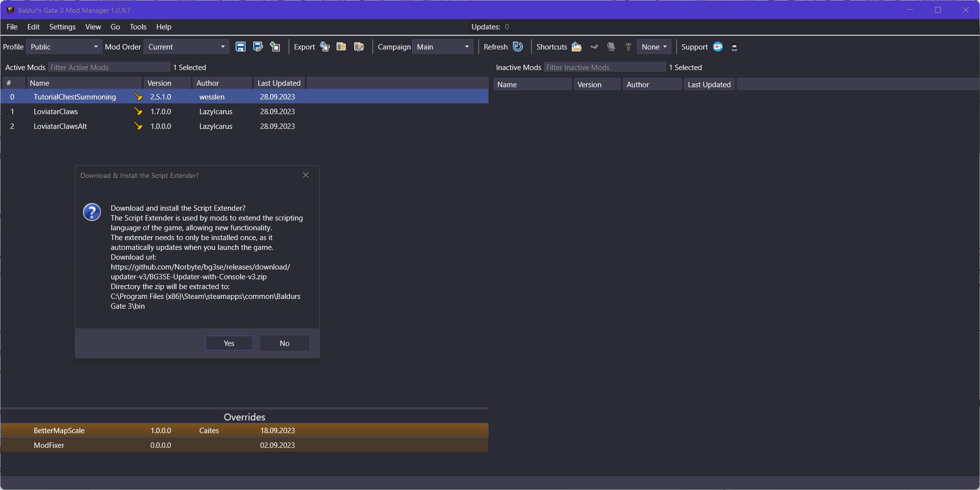This screenshot has height=490, width=980.
Task: Click the export to archive-as icon
Action: [x=359, y=47]
